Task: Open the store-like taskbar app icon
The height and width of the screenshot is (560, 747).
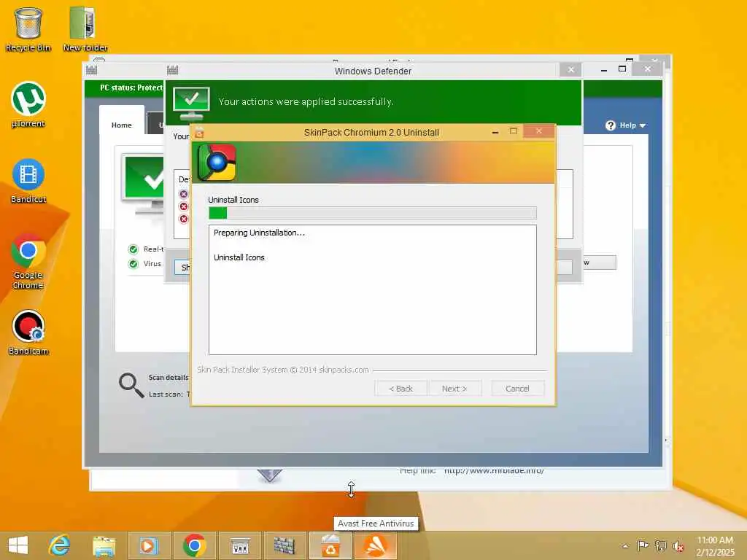Action: point(239,545)
